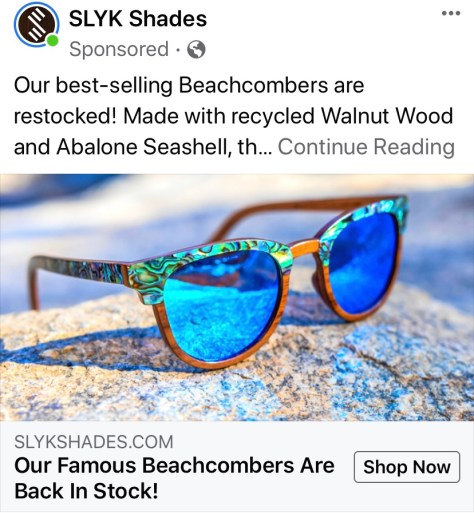
Task: Click the granite rock beneath the sunglasses
Action: coord(237,387)
